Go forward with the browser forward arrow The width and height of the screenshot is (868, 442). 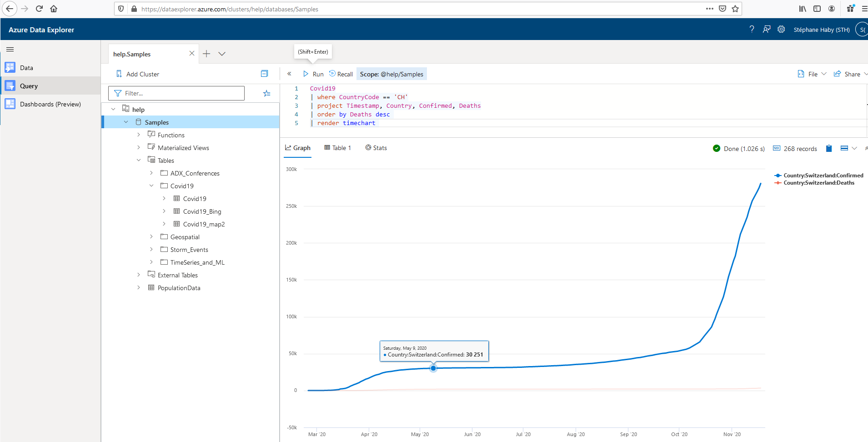pos(25,9)
